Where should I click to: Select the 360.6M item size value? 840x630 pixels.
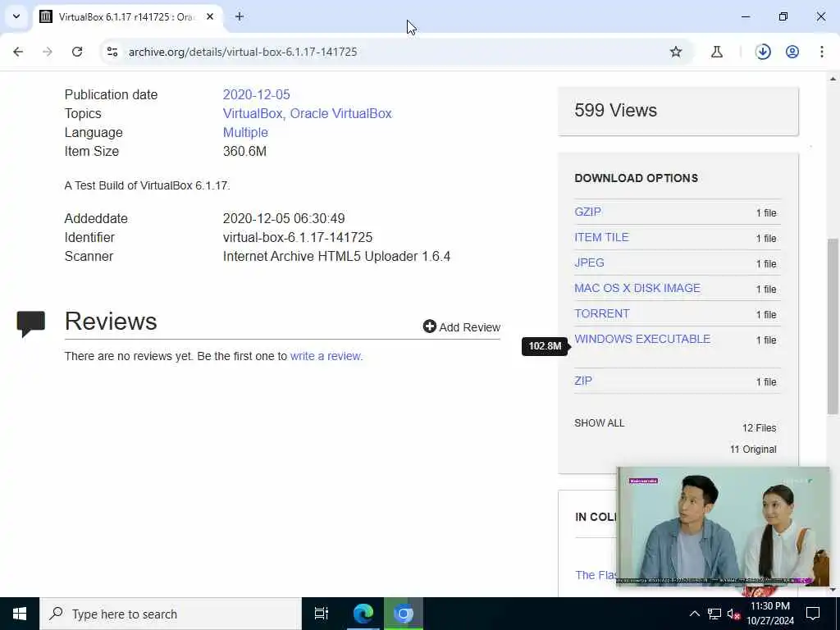point(244,151)
